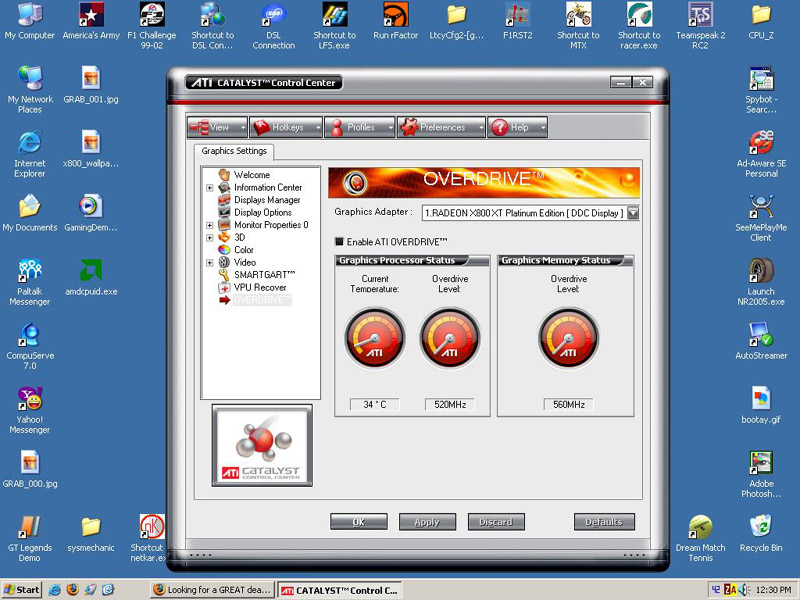The width and height of the screenshot is (800, 600).
Task: Expand the Monitor Properties 0 tree node
Action: coord(210,225)
